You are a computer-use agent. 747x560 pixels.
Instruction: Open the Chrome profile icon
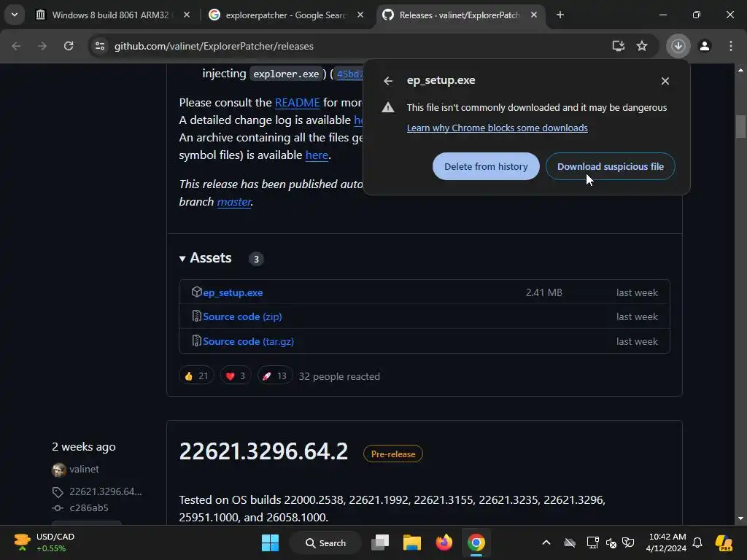tap(705, 46)
